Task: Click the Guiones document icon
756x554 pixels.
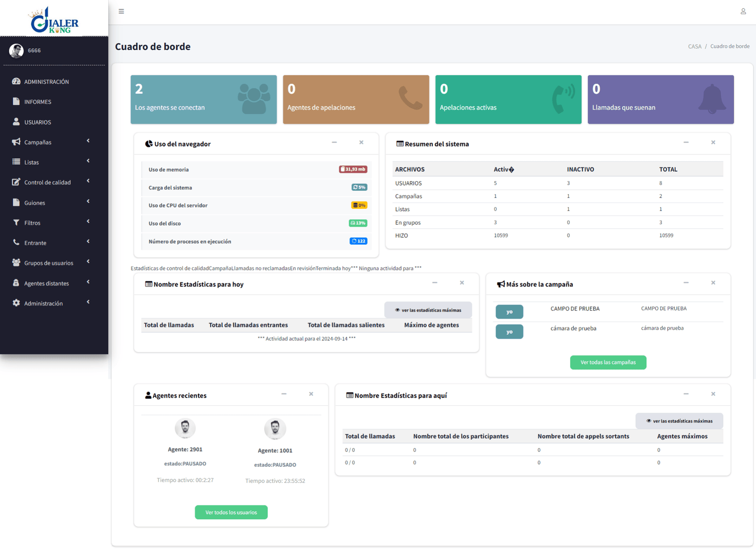Action: tap(16, 202)
